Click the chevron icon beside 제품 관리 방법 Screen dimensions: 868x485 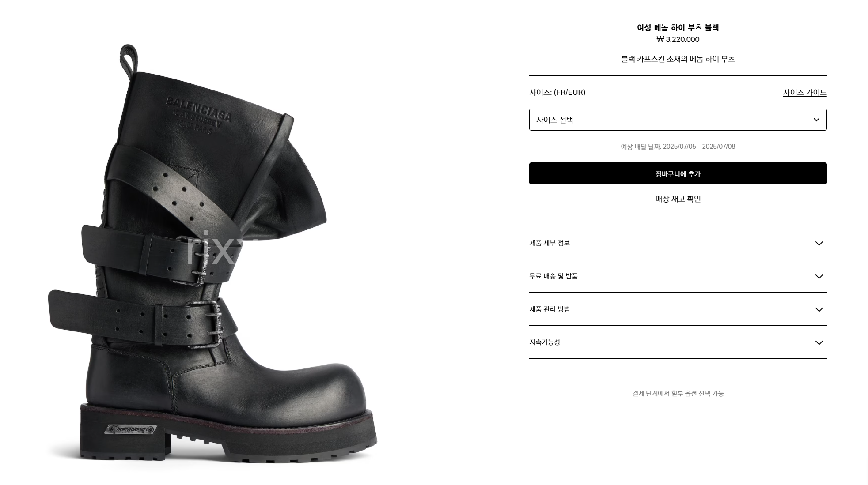(819, 310)
